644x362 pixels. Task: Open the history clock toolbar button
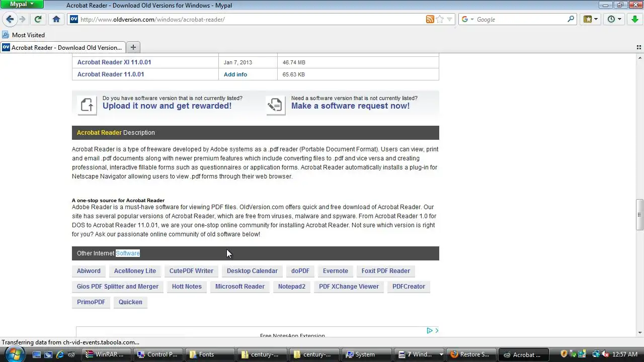point(614,19)
